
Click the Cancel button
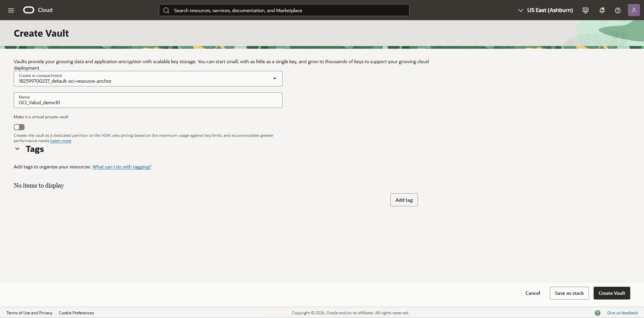[533, 293]
